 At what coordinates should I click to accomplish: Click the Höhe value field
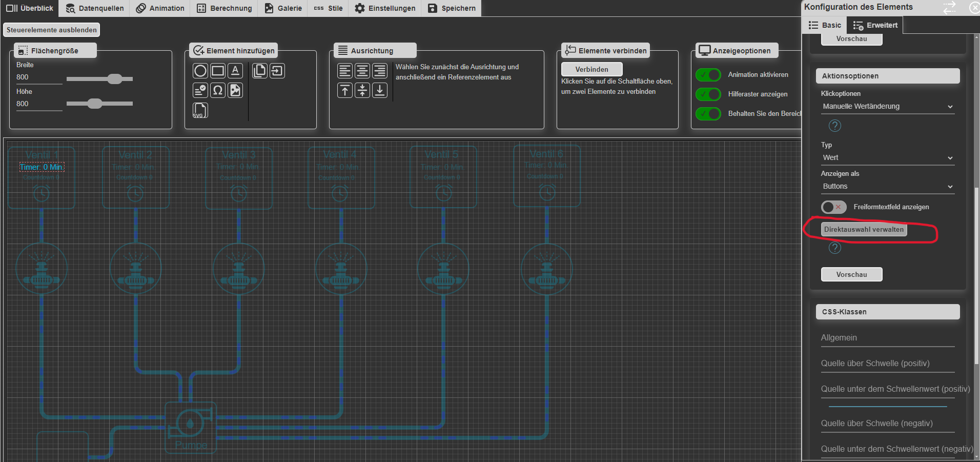click(x=39, y=104)
